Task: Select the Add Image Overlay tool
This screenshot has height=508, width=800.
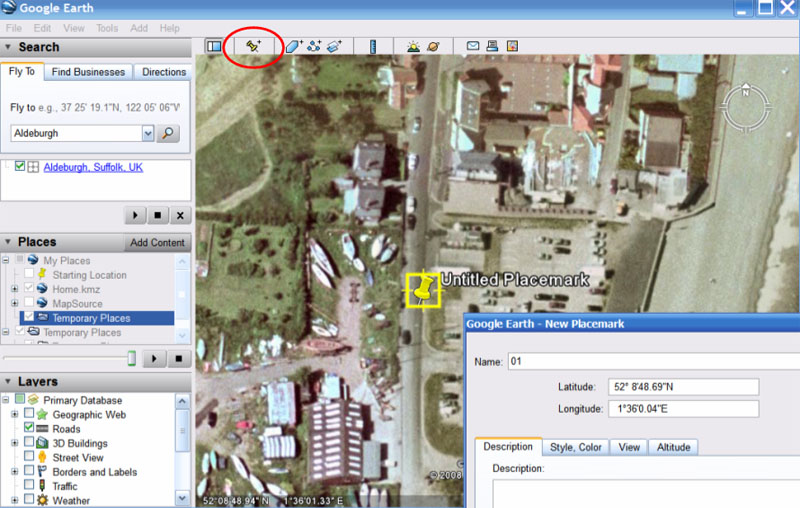Action: coord(334,46)
